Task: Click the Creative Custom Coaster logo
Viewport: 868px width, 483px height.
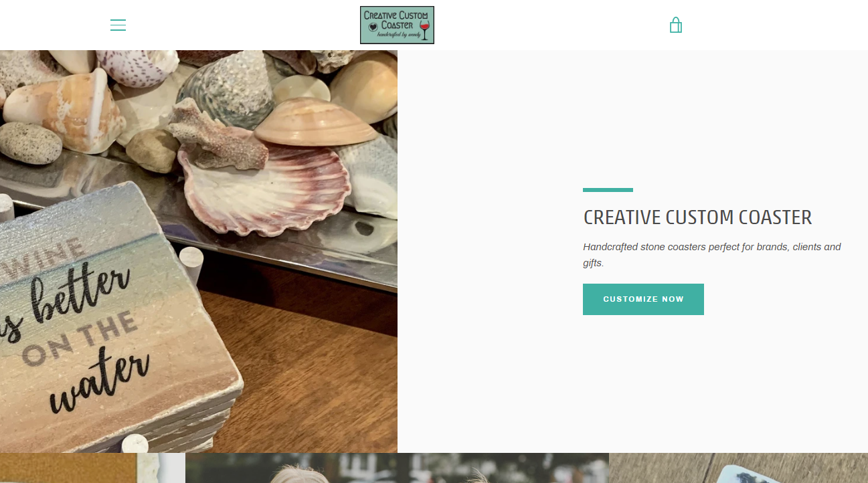Action: pos(397,25)
